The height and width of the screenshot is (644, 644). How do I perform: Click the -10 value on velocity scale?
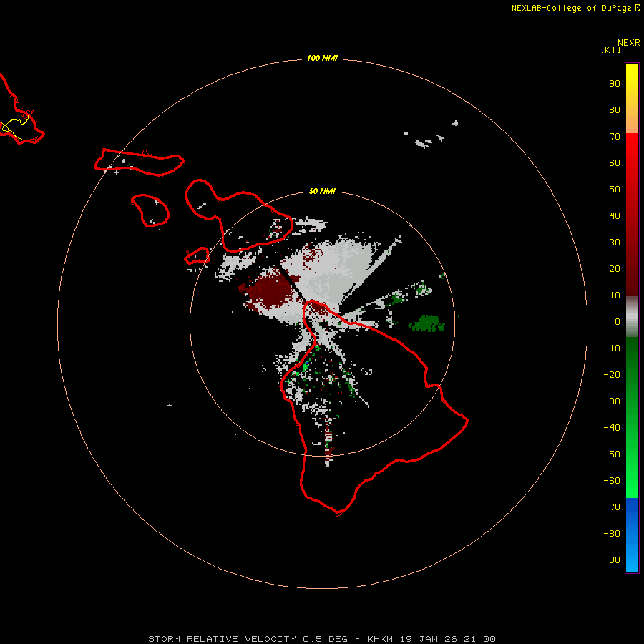click(x=612, y=348)
